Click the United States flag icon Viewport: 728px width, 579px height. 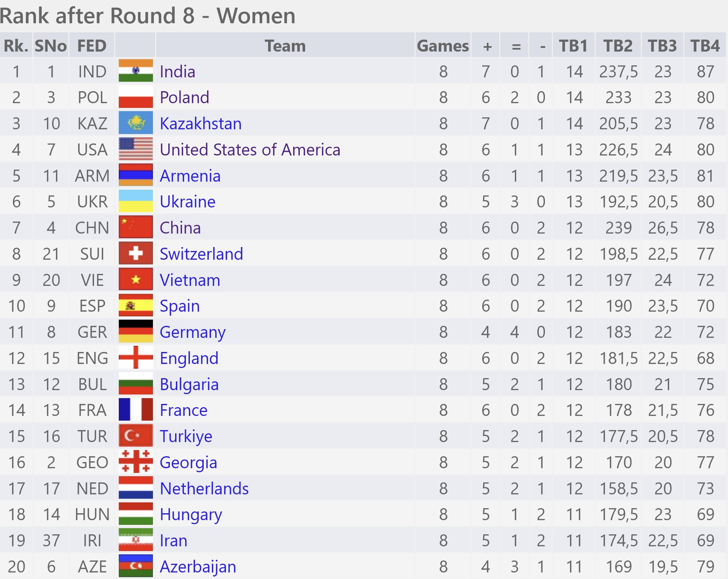point(136,149)
